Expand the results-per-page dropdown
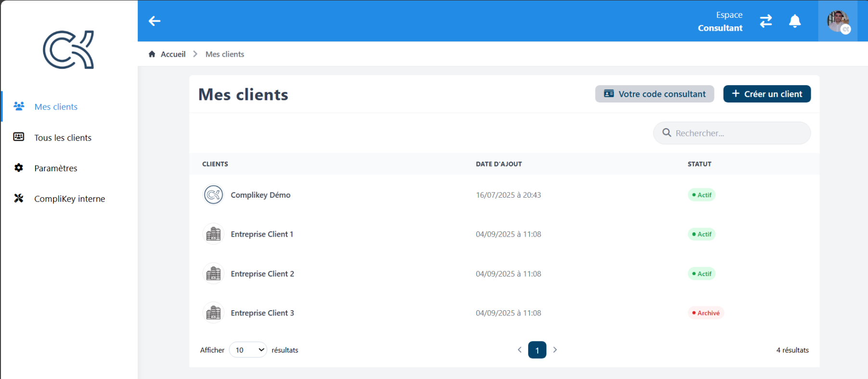This screenshot has height=379, width=868. pyautogui.click(x=248, y=350)
